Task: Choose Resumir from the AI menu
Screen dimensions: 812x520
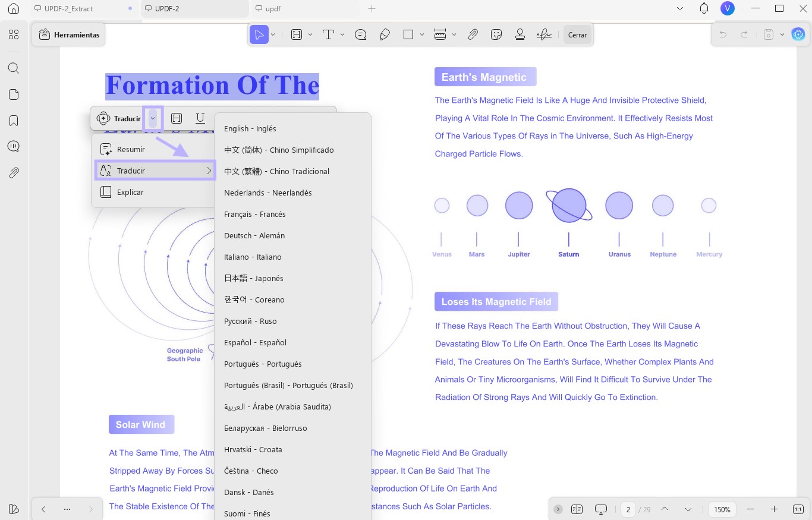Action: pyautogui.click(x=153, y=149)
